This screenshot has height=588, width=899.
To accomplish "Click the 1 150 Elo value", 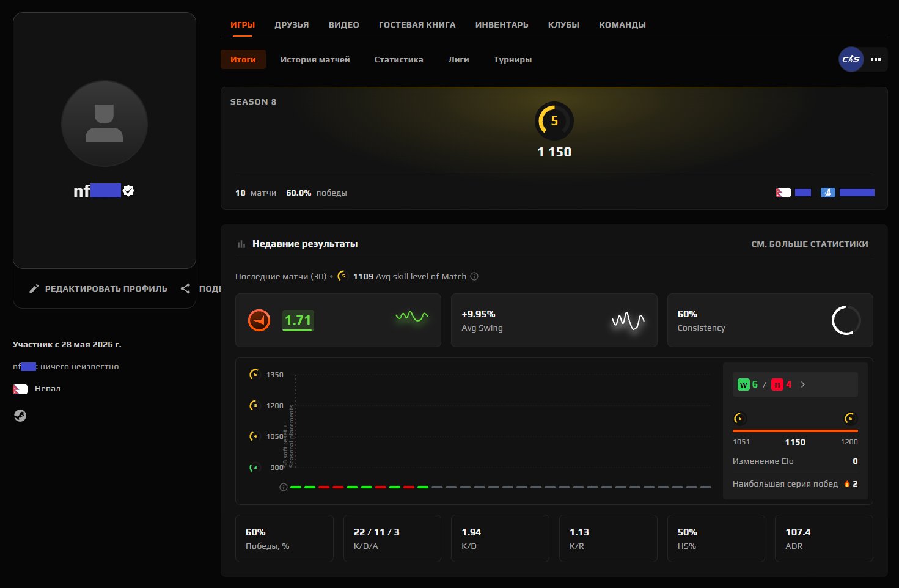I will 554,152.
